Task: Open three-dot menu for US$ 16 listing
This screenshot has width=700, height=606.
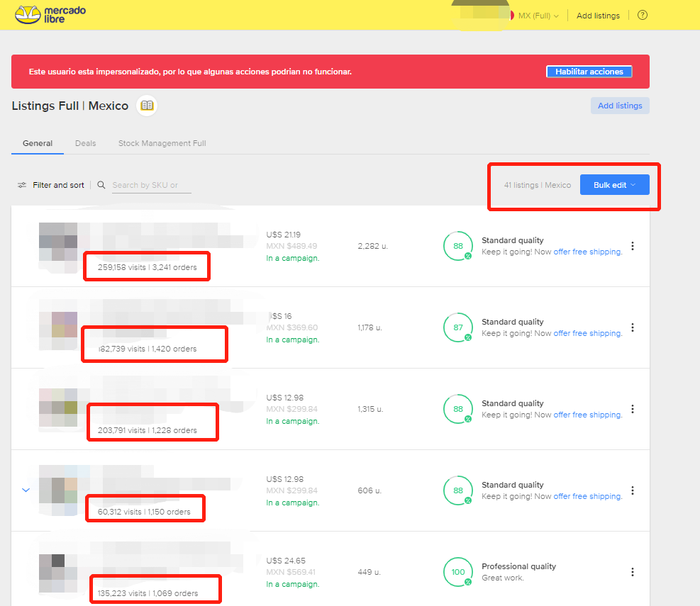Action: (633, 327)
